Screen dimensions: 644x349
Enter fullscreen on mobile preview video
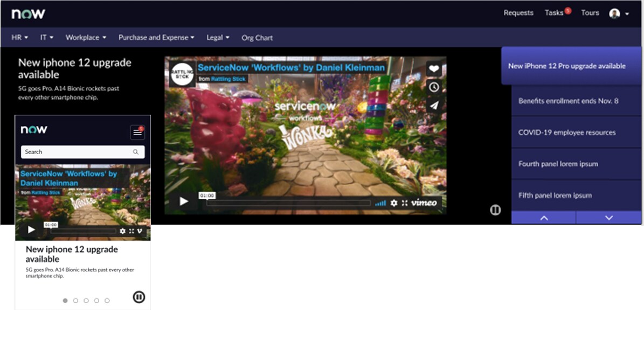[x=131, y=231]
